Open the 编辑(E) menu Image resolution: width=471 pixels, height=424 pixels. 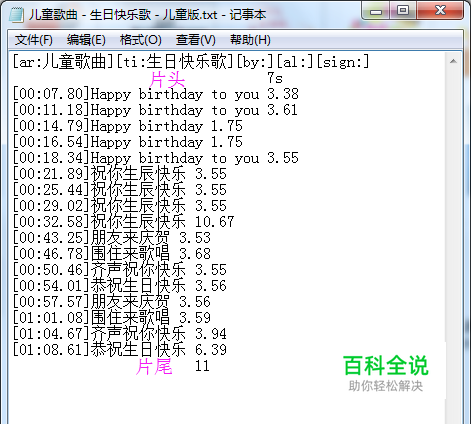86,40
